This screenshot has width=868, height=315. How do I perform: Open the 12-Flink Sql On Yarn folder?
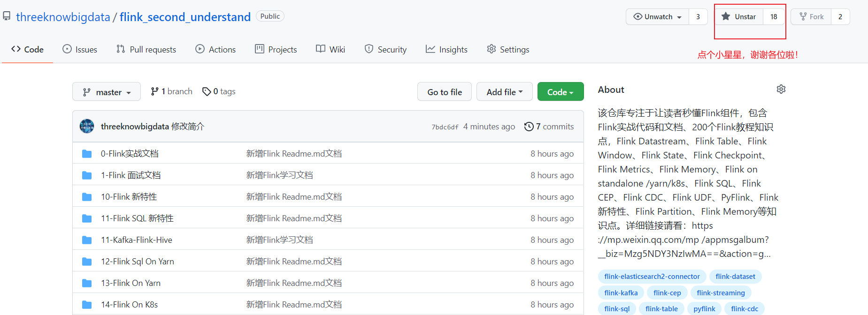click(x=138, y=262)
